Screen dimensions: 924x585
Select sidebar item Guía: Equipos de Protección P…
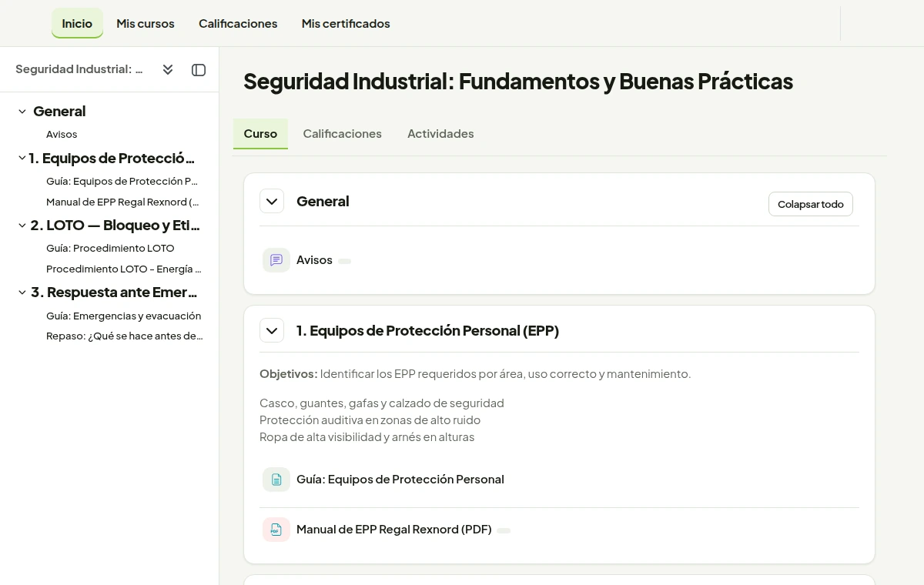click(122, 182)
